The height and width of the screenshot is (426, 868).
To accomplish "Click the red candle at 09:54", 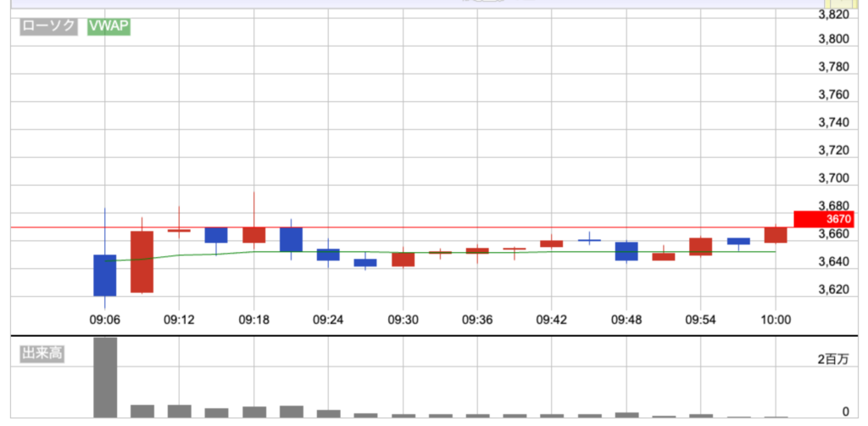I will tap(701, 246).
